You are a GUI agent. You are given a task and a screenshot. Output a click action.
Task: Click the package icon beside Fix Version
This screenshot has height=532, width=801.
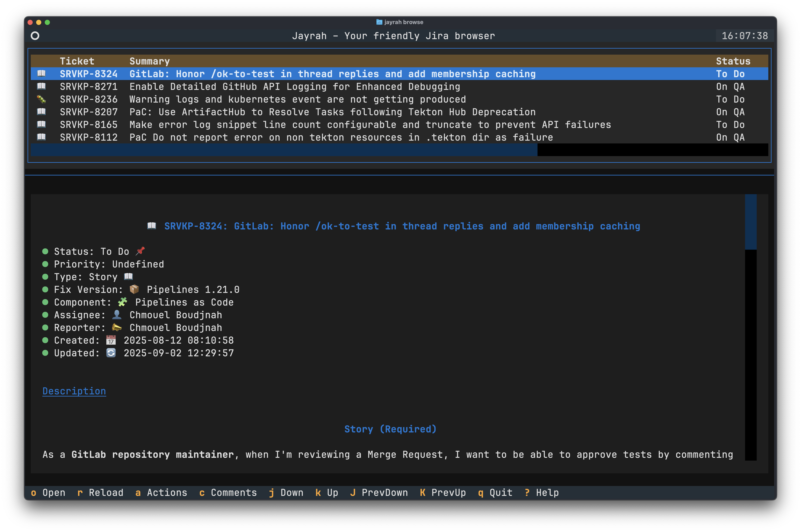coord(134,289)
